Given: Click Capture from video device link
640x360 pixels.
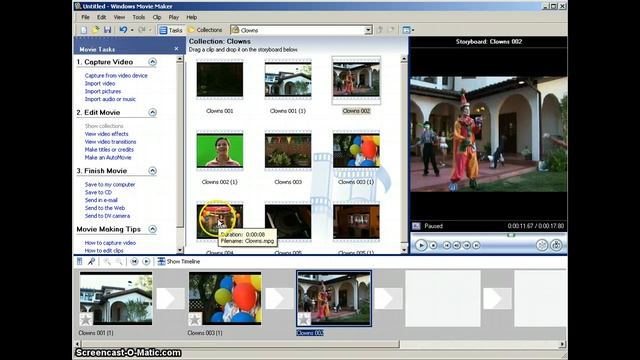Looking at the screenshot, I should (116, 76).
